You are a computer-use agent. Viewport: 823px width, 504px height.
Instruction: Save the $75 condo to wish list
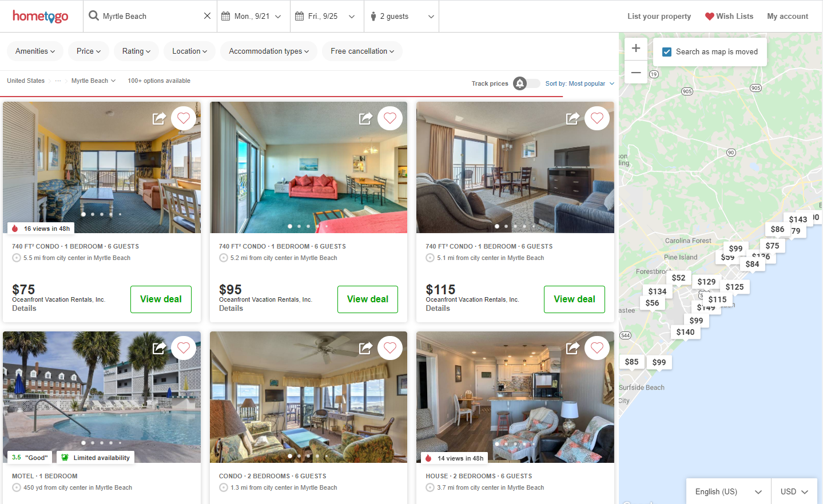click(x=184, y=118)
